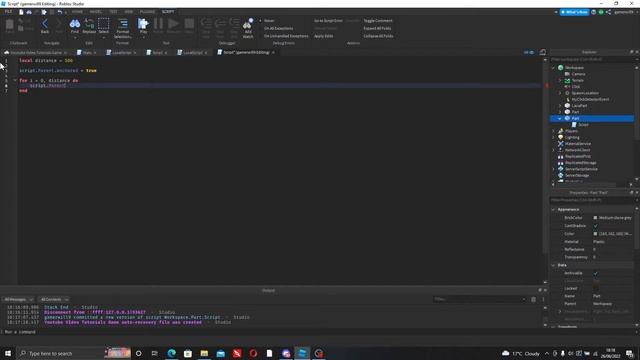Viewport: 640px width, 360px height.
Task: Click the Explorer filter input field
Action: (x=592, y=60)
